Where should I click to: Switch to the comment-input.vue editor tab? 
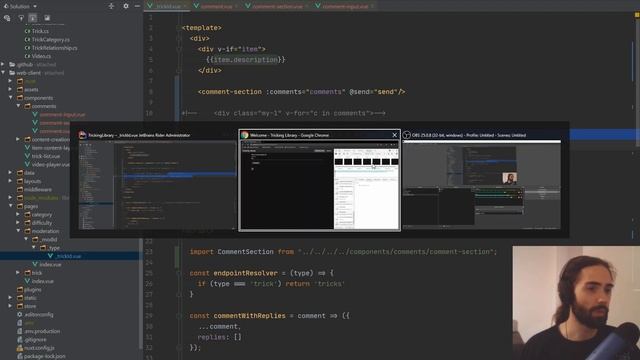(344, 6)
